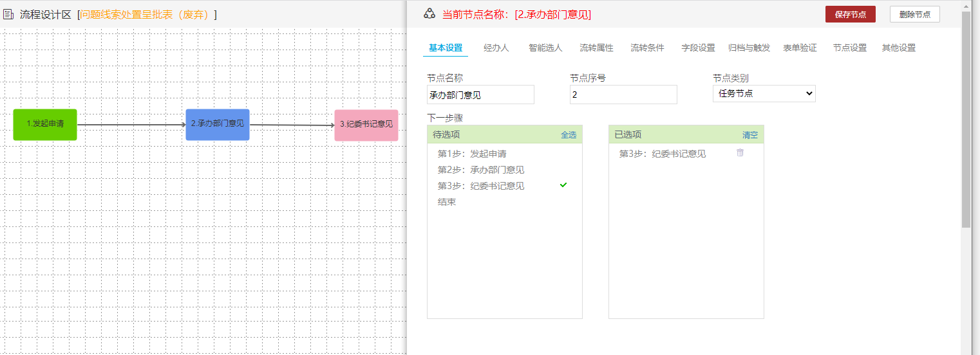Choose 第1步：发起申请 in the 待选项 list
Viewport: 980px width, 355px height.
click(x=472, y=154)
